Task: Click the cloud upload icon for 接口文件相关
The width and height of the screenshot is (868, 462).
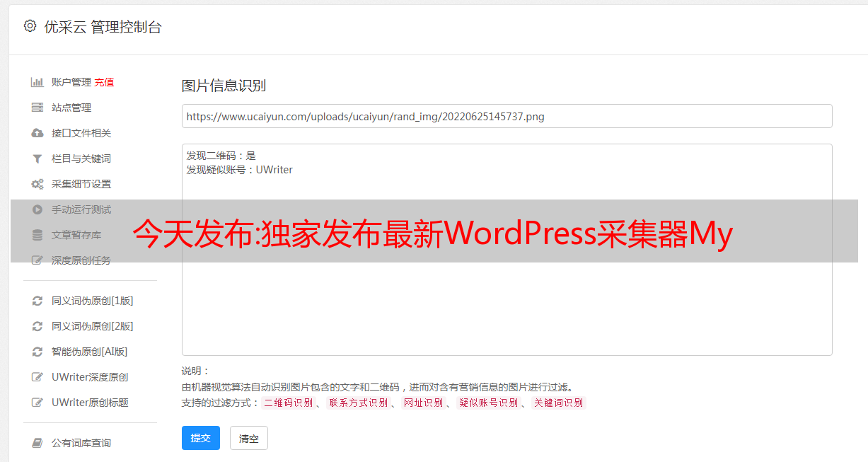Action: (37, 133)
